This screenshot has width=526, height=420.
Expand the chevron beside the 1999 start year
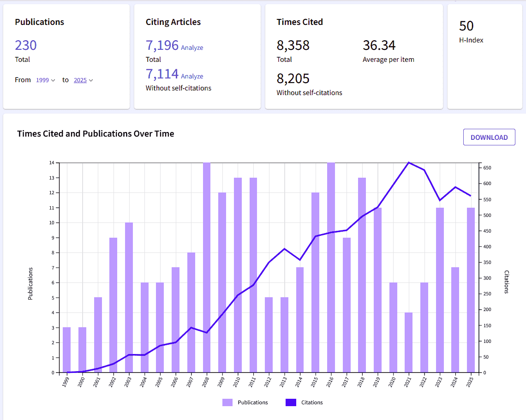pyautogui.click(x=52, y=80)
